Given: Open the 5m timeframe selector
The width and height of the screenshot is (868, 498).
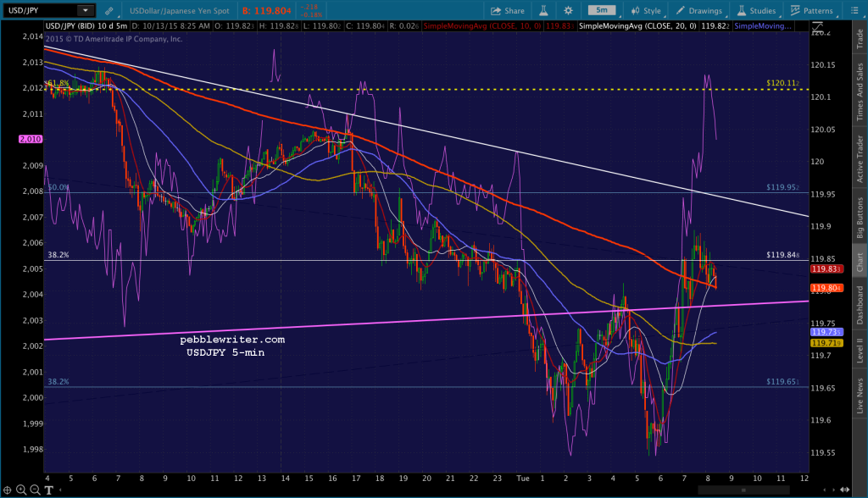Looking at the screenshot, I should click(x=602, y=10).
